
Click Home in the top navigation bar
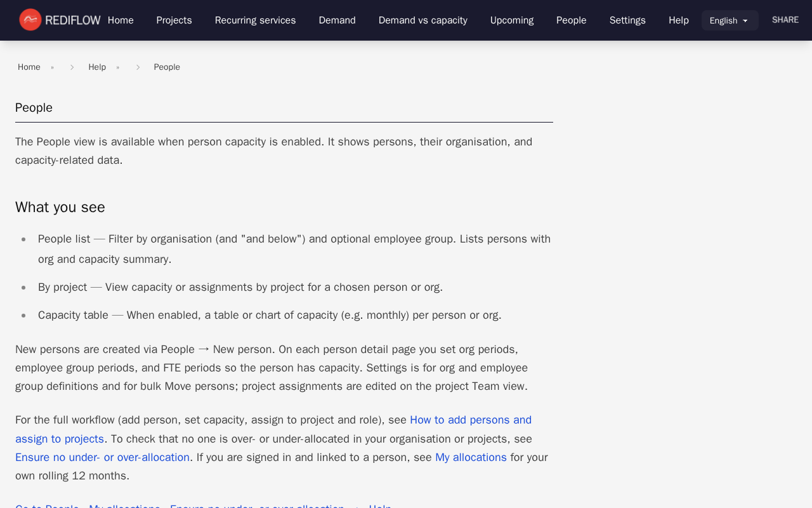121,20
